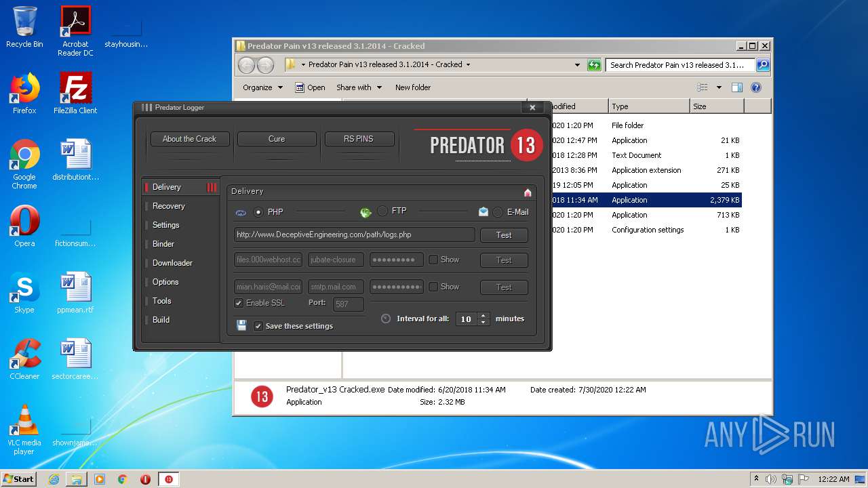Open the Share with dropdown menu

[359, 87]
